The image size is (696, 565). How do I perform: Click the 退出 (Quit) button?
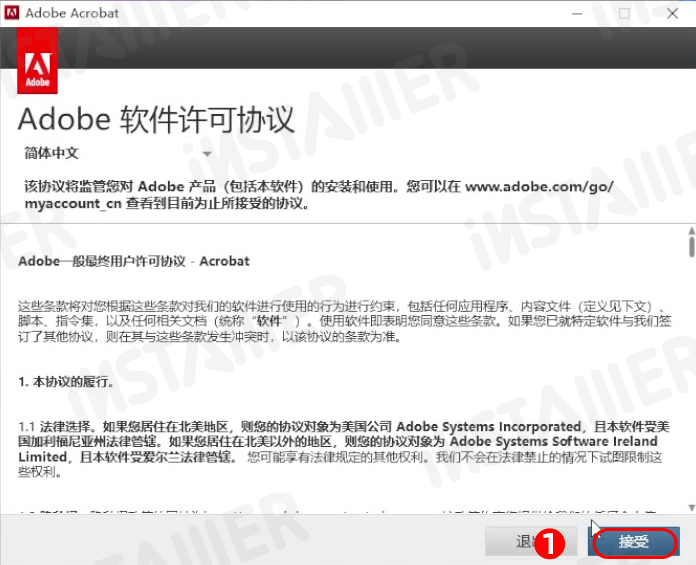pyautogui.click(x=530, y=541)
